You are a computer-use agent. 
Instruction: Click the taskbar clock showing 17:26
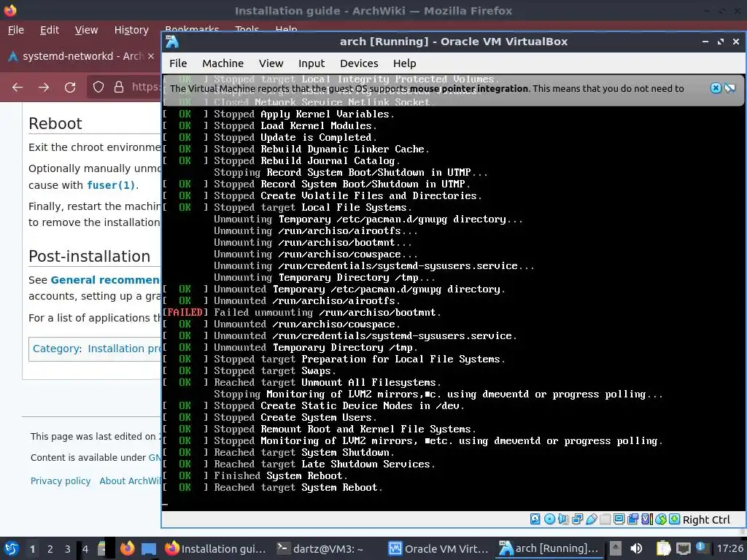[729, 548]
